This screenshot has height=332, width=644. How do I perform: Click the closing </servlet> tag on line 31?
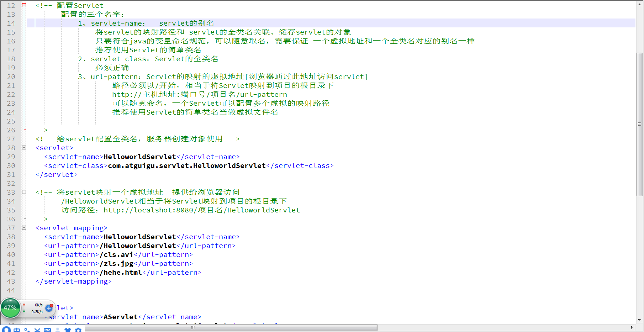tap(57, 175)
